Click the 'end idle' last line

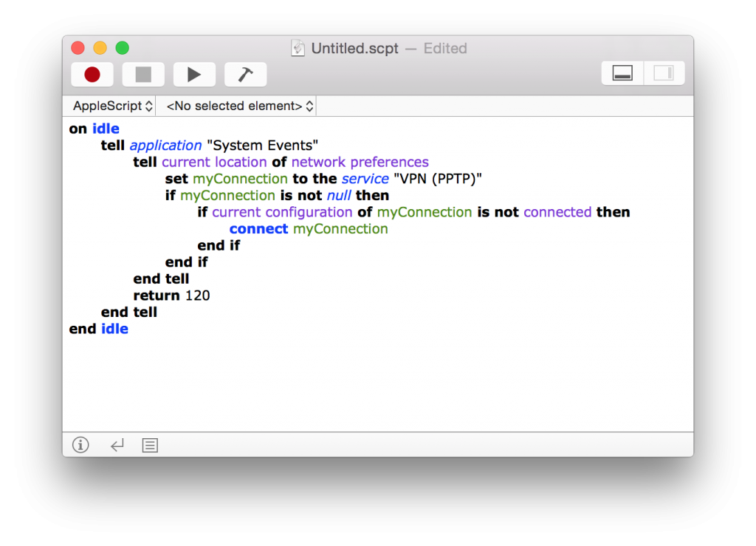pos(99,329)
